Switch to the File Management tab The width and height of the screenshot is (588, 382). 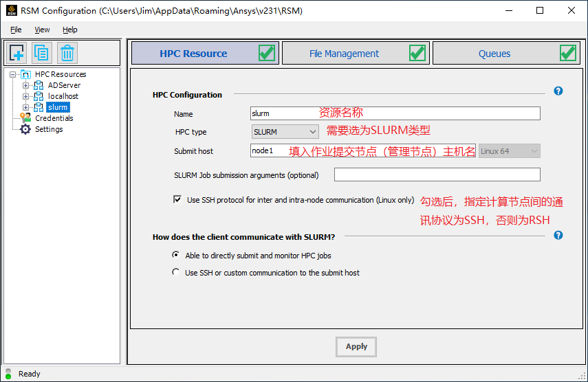[356, 53]
